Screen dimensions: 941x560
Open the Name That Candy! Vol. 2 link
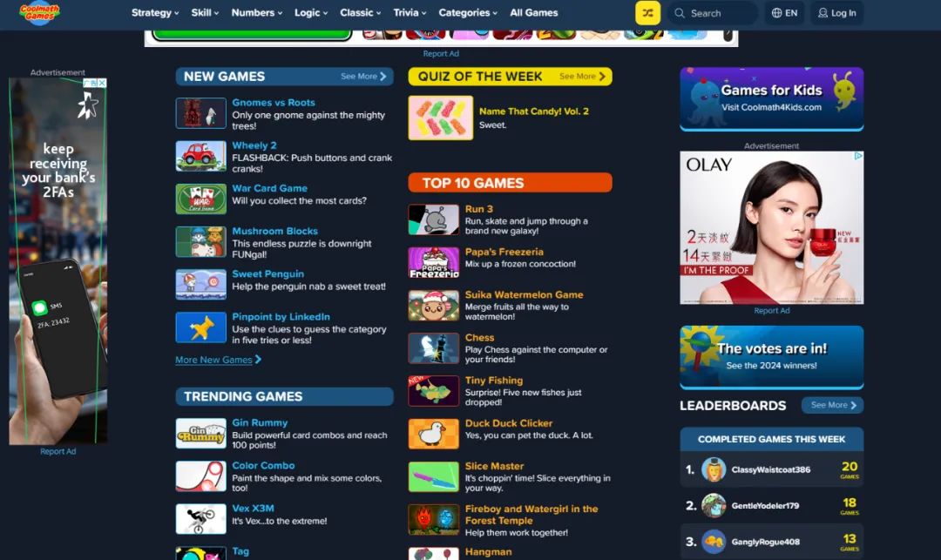tap(534, 111)
